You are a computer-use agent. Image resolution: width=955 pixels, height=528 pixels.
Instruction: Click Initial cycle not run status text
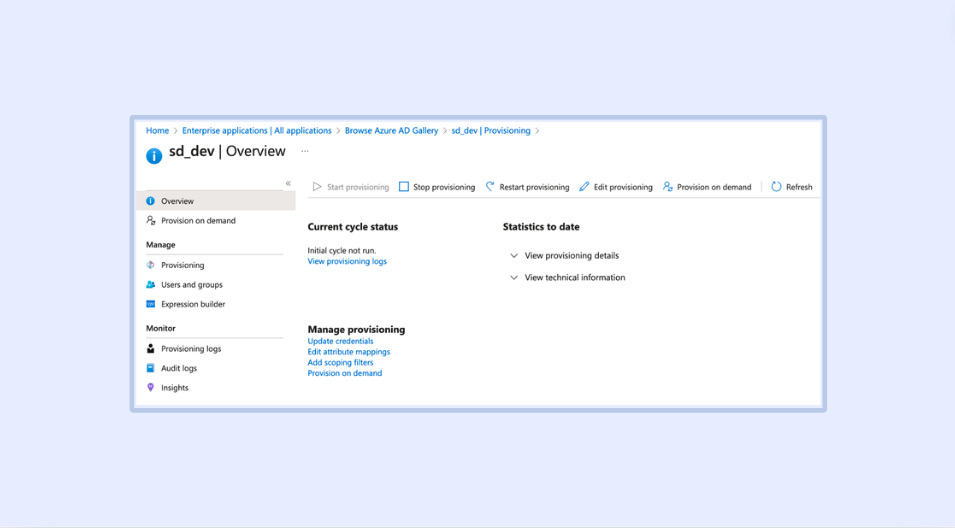(x=342, y=250)
